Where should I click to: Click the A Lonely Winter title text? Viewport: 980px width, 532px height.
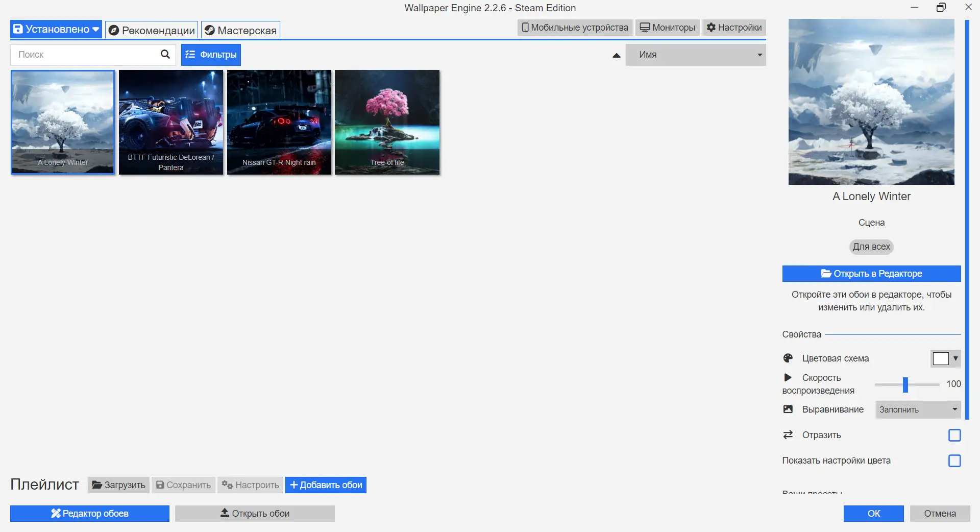[x=871, y=197]
